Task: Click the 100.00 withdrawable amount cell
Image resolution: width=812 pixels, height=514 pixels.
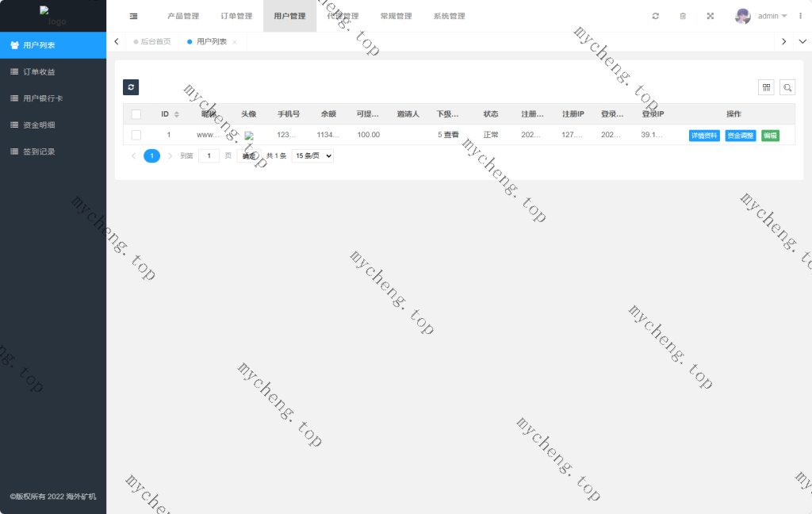Action: (369, 135)
